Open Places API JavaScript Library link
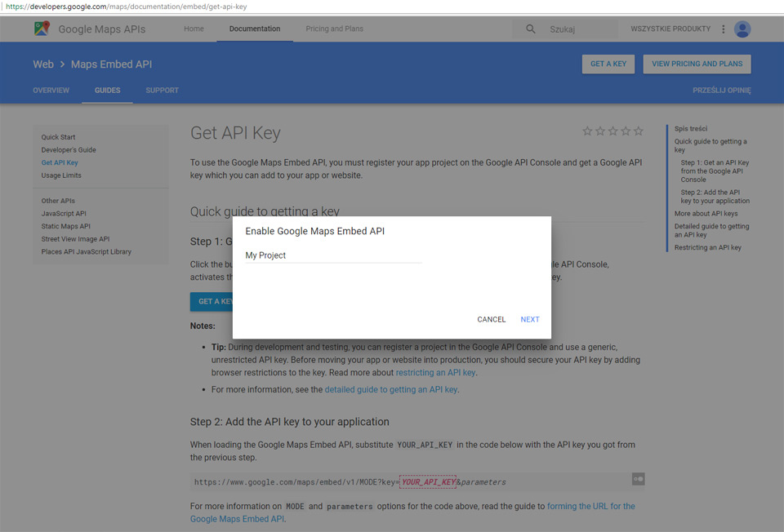This screenshot has height=532, width=784. (x=86, y=252)
